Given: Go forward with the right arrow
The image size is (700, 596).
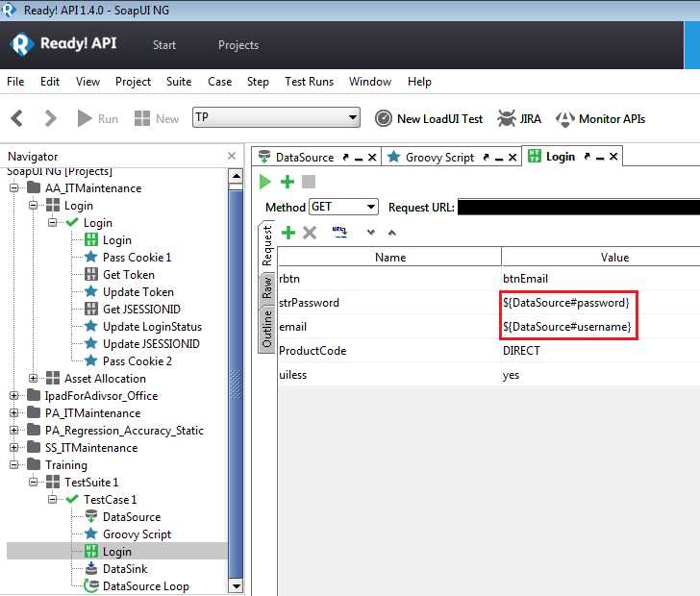Looking at the screenshot, I should click(x=50, y=119).
